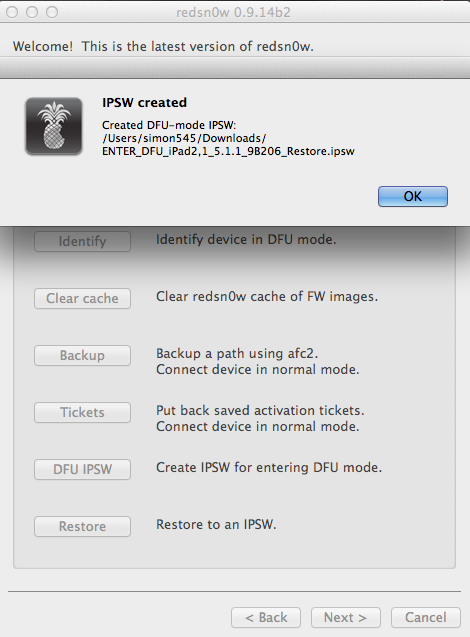Minimize the redsn0w window
This screenshot has width=470, height=637.
[32, 12]
